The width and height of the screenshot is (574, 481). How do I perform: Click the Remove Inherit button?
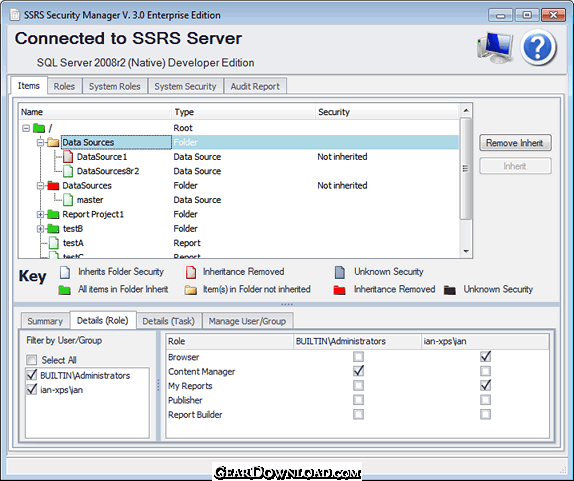click(x=515, y=143)
